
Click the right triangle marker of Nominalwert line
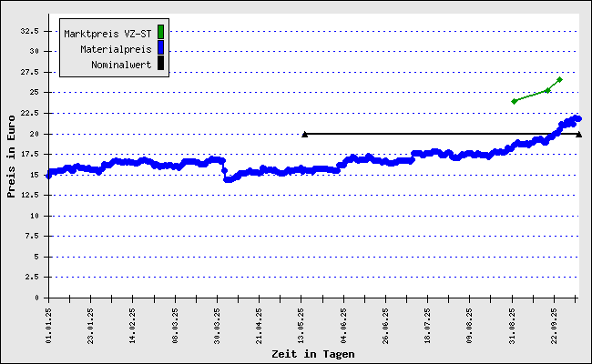pos(579,134)
